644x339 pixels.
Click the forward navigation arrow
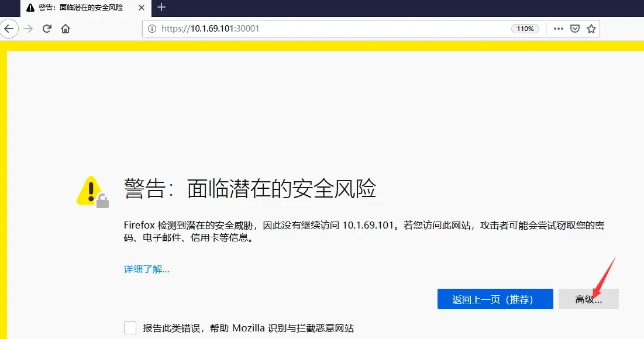pyautogui.click(x=28, y=29)
